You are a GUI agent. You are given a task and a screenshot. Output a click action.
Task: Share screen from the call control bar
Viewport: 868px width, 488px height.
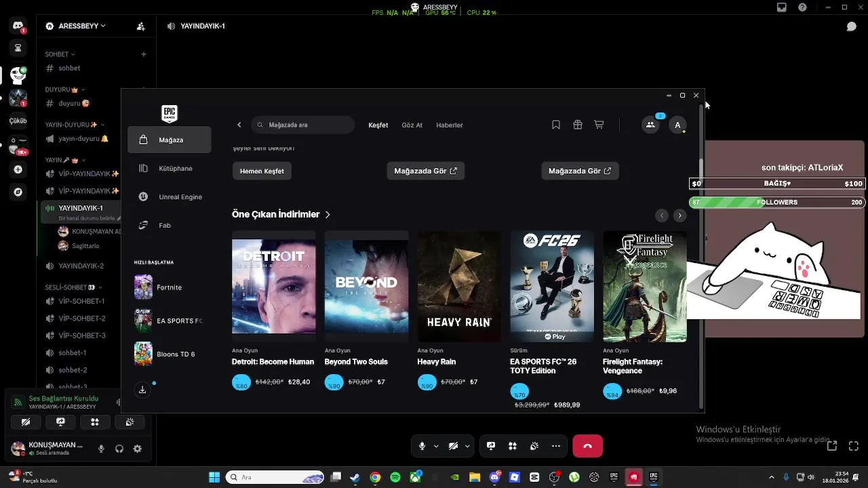point(491,446)
